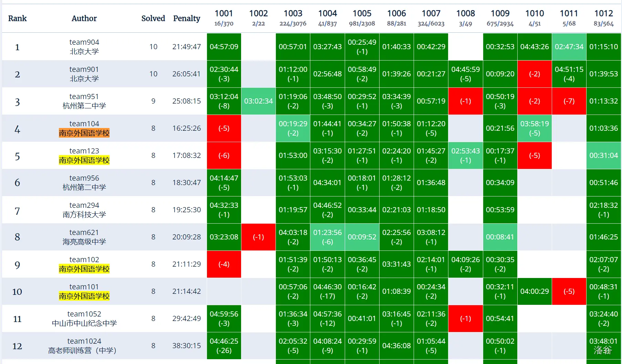622x364 pixels.
Task: Click team123's light-green 1012 cell 00:31:04
Action: click(604, 156)
